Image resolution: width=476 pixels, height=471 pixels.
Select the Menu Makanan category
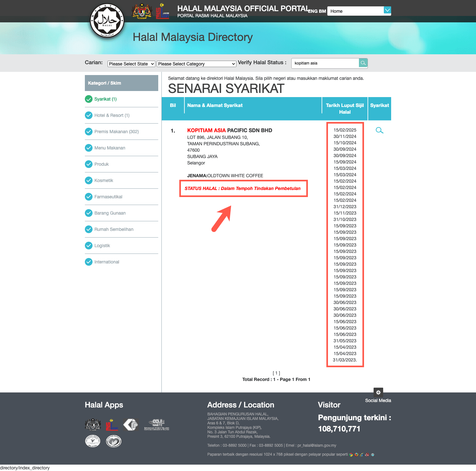(x=110, y=148)
